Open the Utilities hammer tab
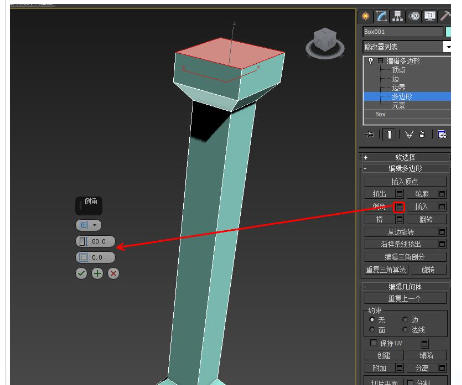The height and width of the screenshot is (385, 462). (445, 16)
